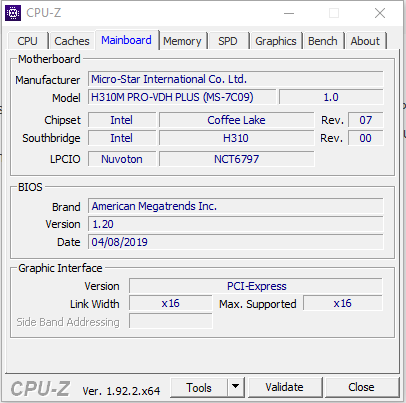Open the Caches tab
This screenshot has width=406, height=403.
click(72, 41)
